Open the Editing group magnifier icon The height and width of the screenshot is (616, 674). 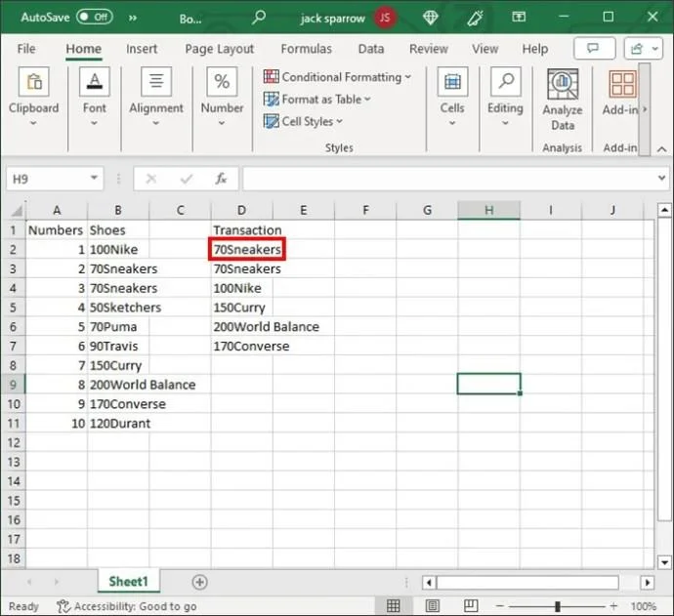click(506, 82)
